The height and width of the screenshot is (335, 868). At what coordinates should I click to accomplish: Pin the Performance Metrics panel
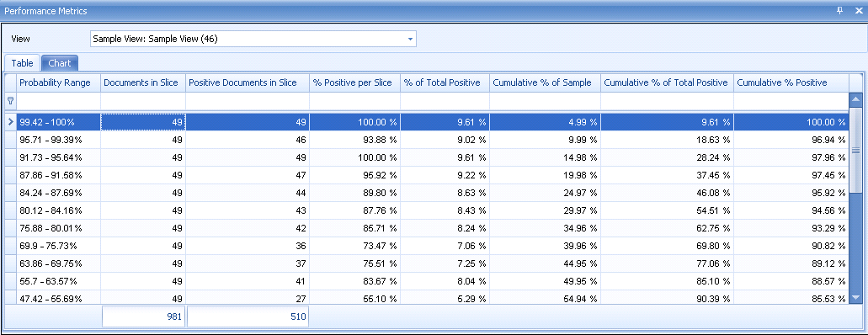pos(839,10)
